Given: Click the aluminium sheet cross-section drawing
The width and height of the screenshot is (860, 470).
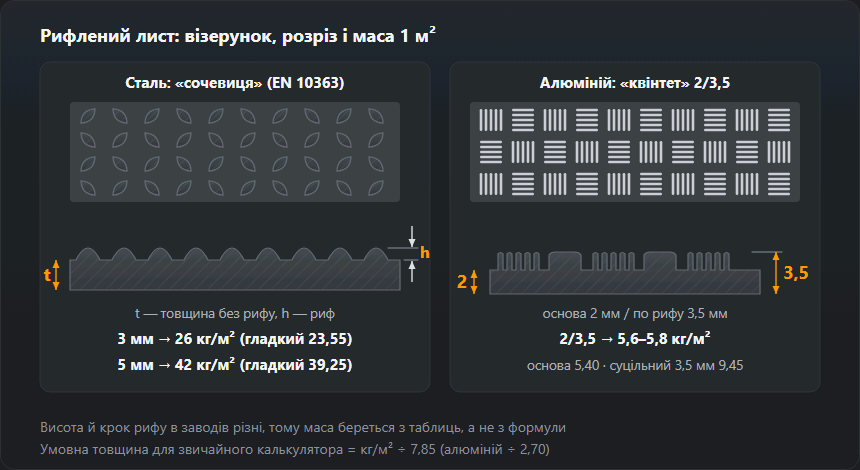Looking at the screenshot, I should 625,273.
